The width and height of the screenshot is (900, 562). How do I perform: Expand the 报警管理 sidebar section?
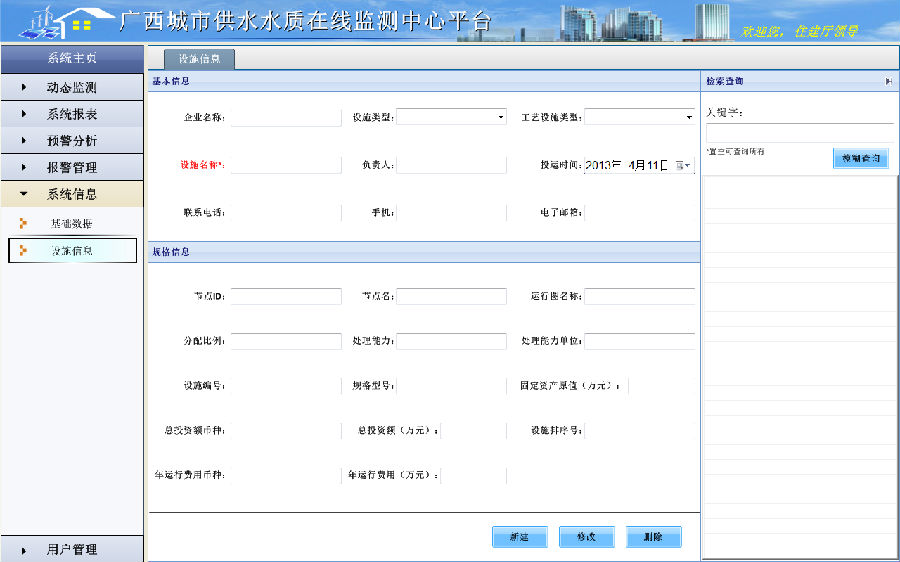(71, 167)
